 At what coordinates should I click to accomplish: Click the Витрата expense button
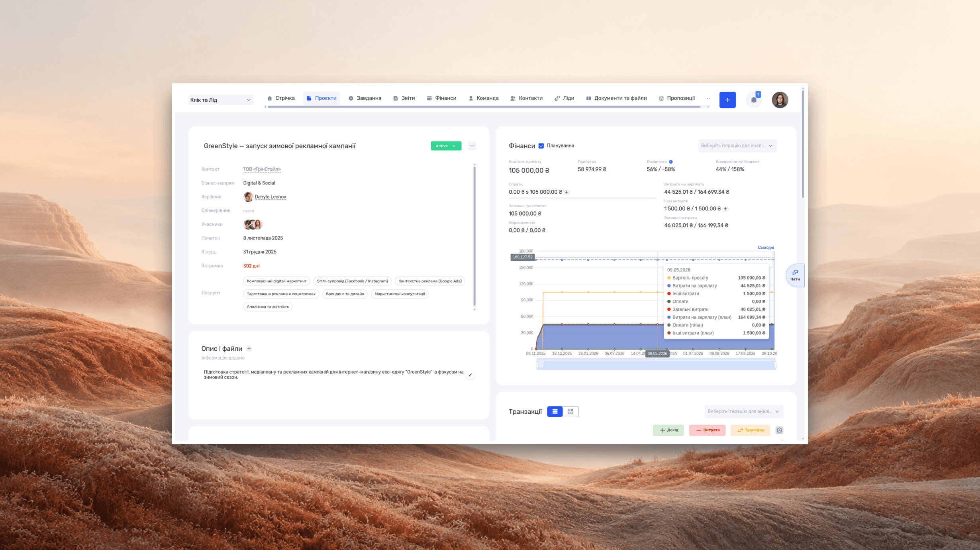click(x=707, y=430)
